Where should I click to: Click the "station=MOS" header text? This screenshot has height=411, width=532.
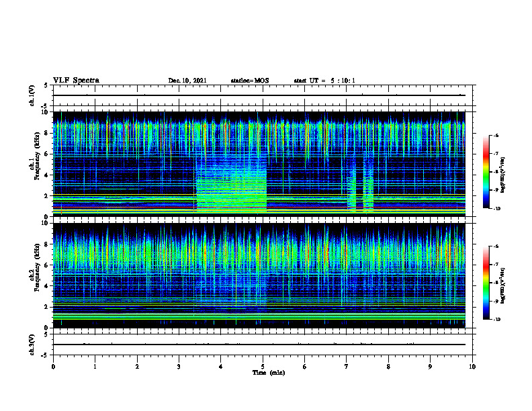click(250, 81)
